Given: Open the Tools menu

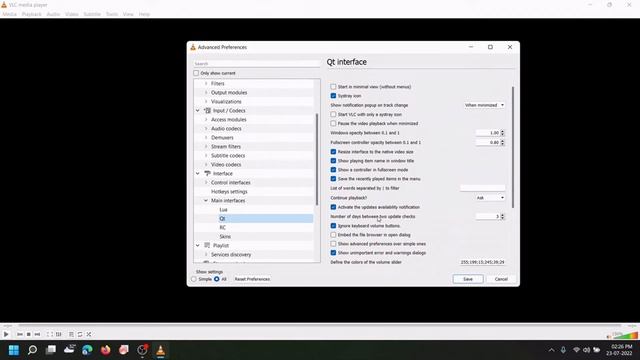Looking at the screenshot, I should click(112, 14).
